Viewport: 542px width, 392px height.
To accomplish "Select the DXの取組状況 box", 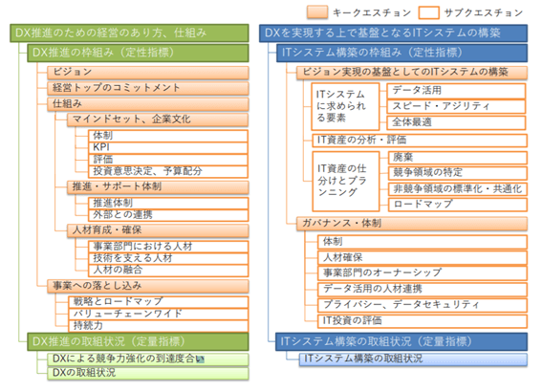I will tap(148, 373).
